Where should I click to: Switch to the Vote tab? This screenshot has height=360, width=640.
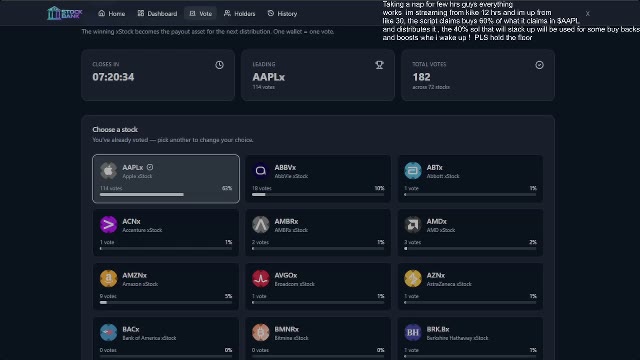[x=200, y=13]
